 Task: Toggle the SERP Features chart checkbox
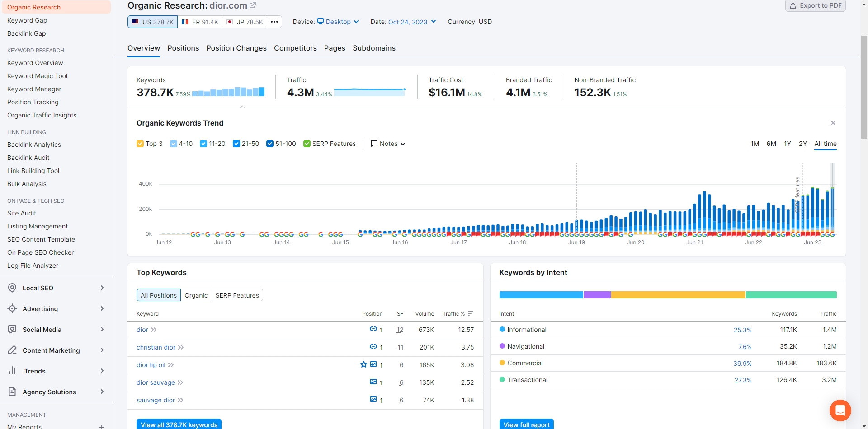tap(307, 144)
